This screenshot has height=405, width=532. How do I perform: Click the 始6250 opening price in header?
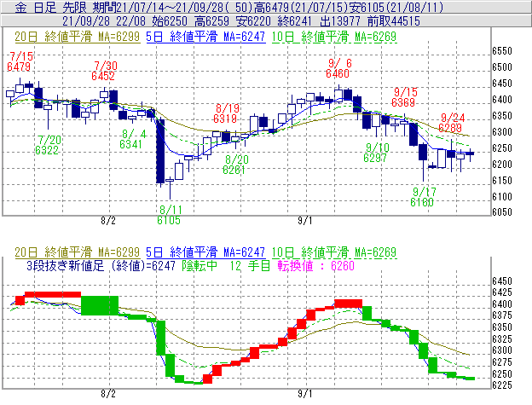click(x=170, y=21)
